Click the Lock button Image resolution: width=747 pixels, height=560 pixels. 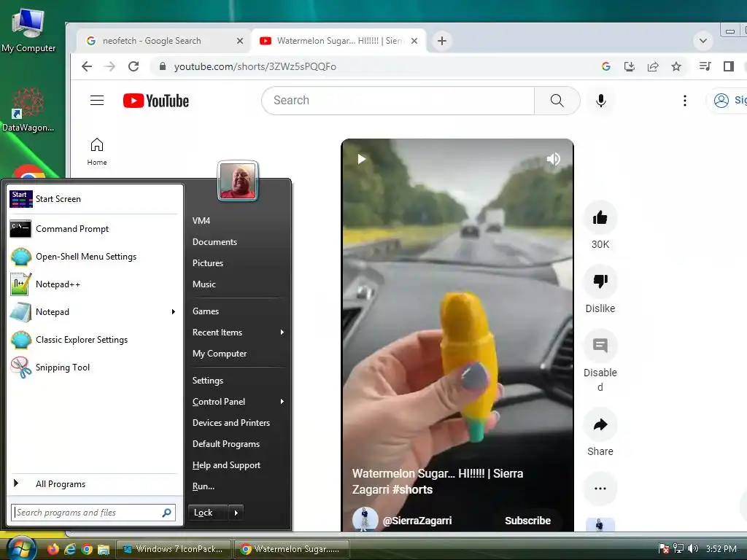coord(208,513)
